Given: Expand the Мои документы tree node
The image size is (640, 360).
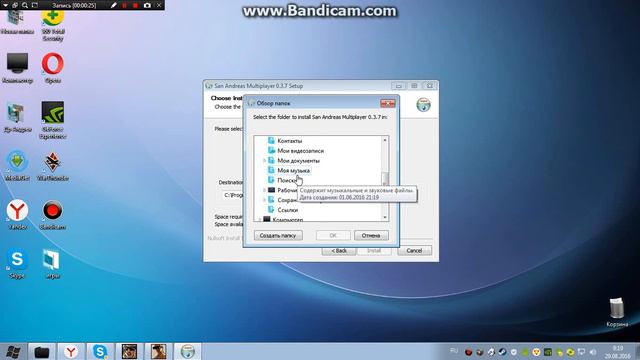Looking at the screenshot, I should pyautogui.click(x=264, y=160).
